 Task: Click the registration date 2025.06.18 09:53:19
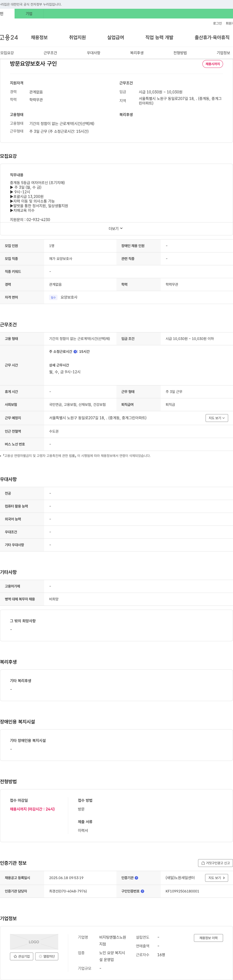click(66, 878)
